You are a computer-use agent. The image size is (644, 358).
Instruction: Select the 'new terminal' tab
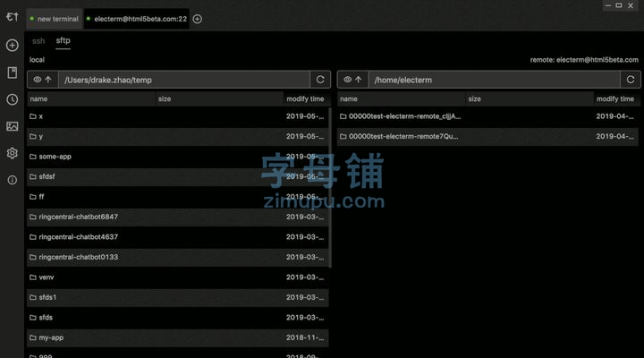55,19
